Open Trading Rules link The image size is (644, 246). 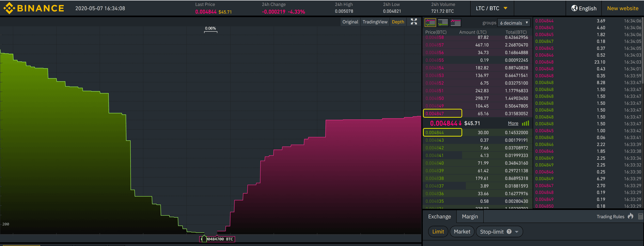(610, 217)
